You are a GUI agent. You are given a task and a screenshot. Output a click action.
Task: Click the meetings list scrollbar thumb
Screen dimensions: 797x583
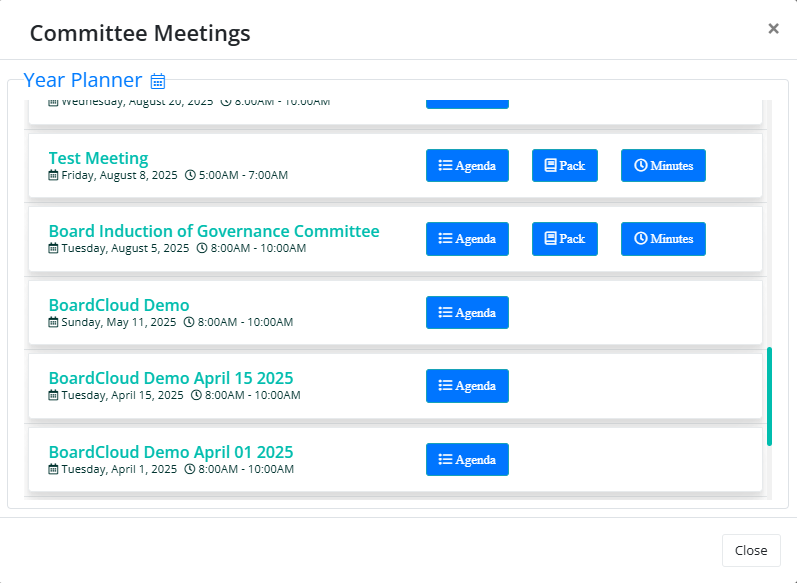click(x=769, y=396)
